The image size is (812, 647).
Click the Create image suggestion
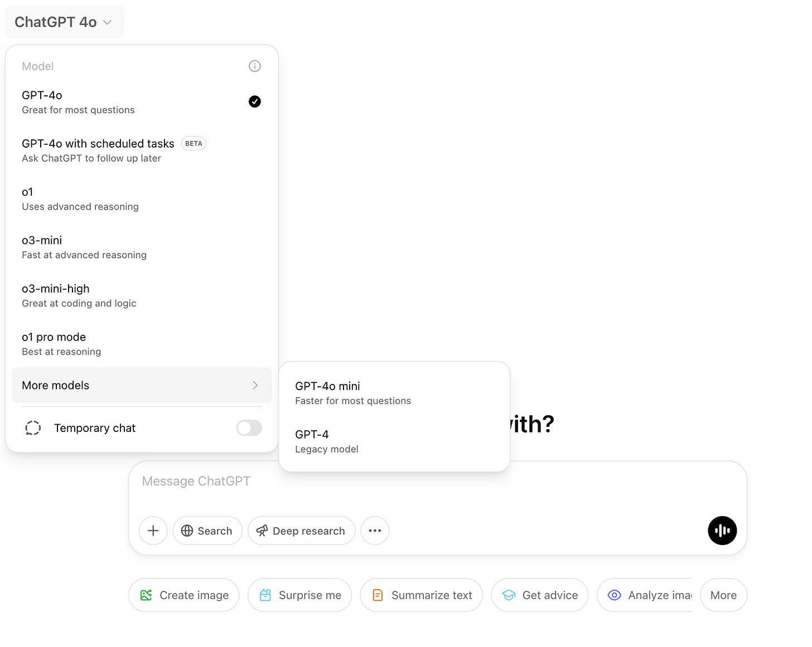pos(184,595)
